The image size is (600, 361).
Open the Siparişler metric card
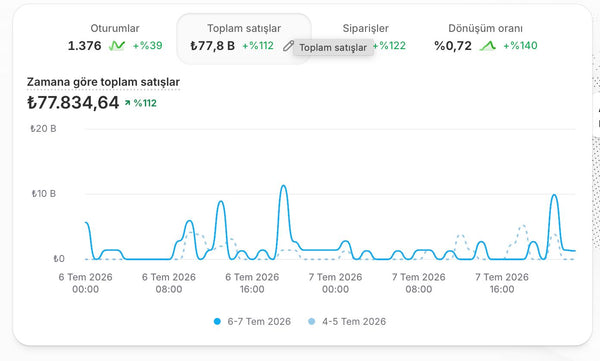point(365,38)
